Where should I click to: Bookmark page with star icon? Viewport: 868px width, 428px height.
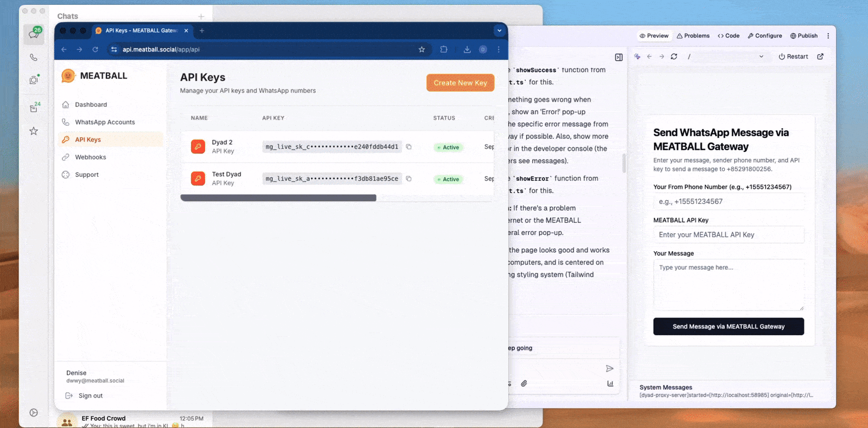point(422,49)
